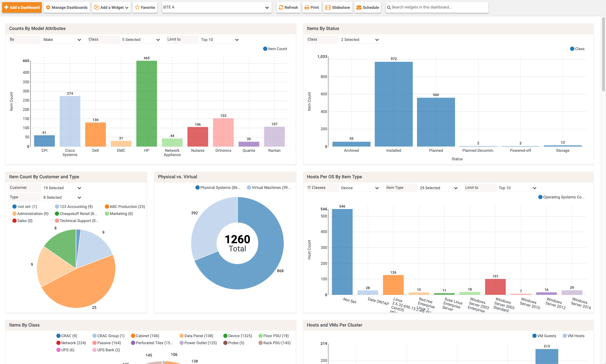Open Limit to dropdown in Counts By Model Attributes

coord(220,40)
